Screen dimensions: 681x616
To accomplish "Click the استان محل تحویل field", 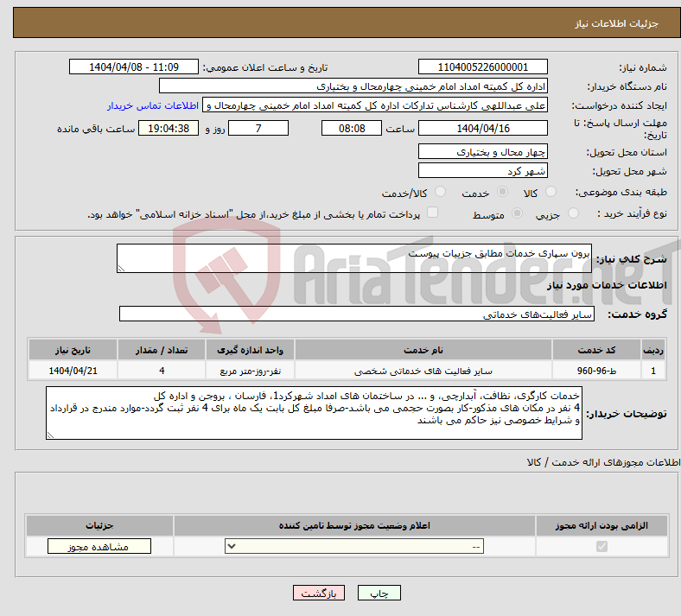I will tap(482, 151).
